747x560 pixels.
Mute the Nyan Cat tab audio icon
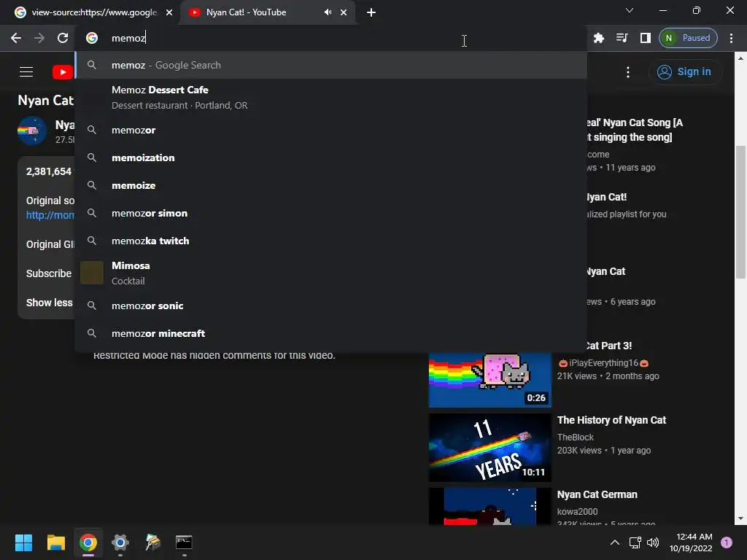click(x=328, y=12)
